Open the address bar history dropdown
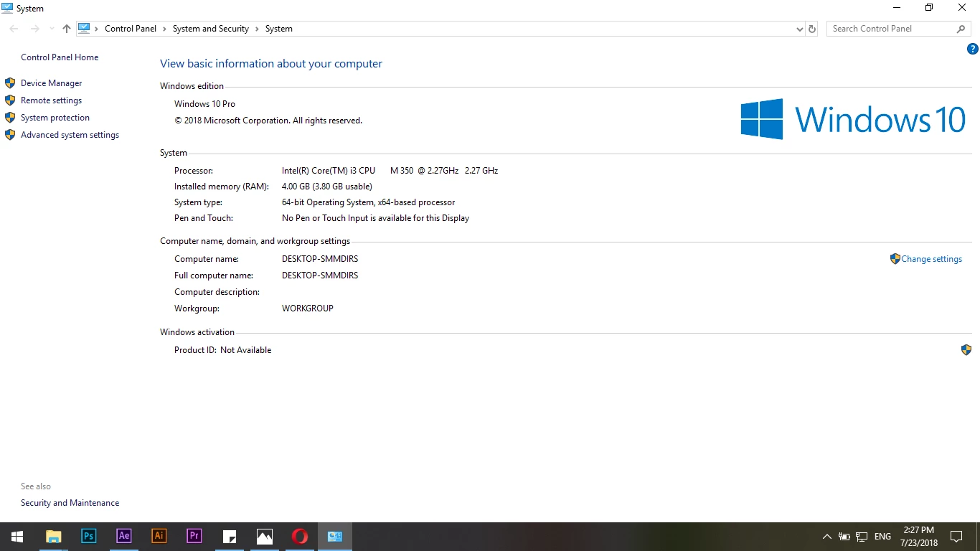 (800, 29)
